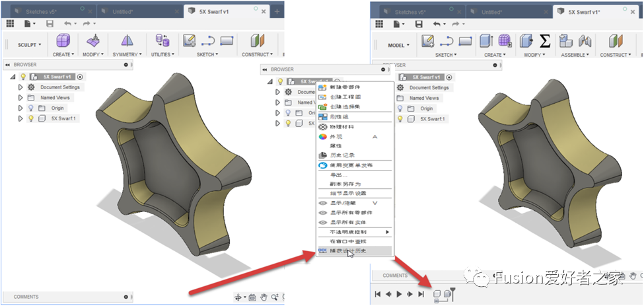Click Construct plane icon in SCULPT toolbar
The width and height of the screenshot is (644, 306).
tap(258, 41)
